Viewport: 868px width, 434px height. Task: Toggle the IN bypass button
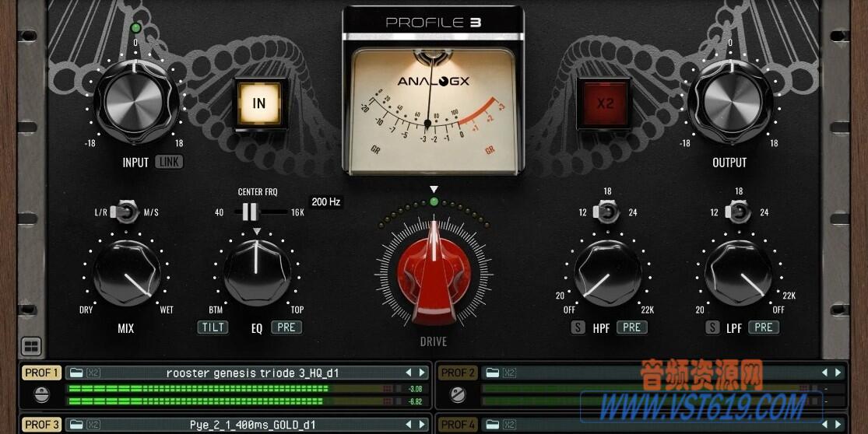point(259,103)
